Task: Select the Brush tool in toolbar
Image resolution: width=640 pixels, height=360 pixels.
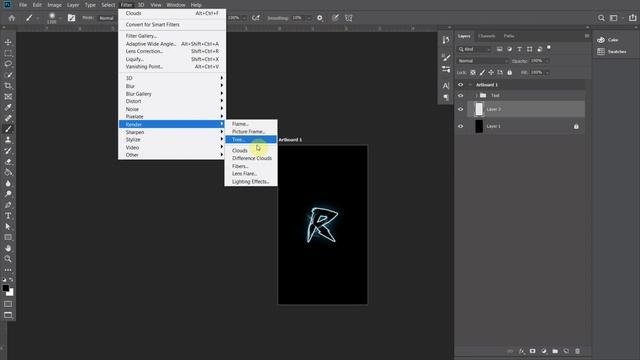Action: click(x=8, y=129)
